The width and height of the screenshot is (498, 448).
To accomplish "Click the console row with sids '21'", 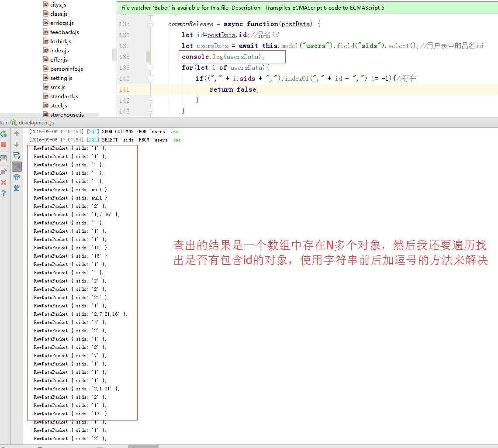I will click(x=71, y=297).
